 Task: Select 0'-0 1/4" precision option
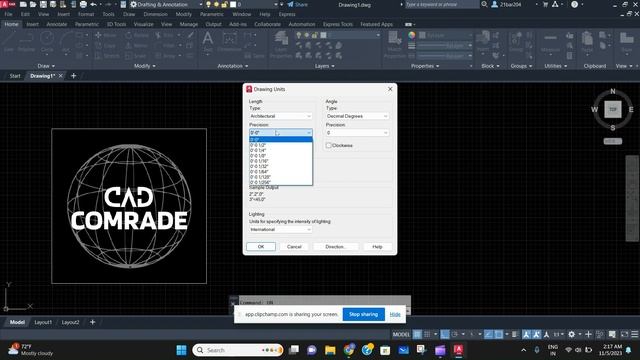tap(281, 151)
